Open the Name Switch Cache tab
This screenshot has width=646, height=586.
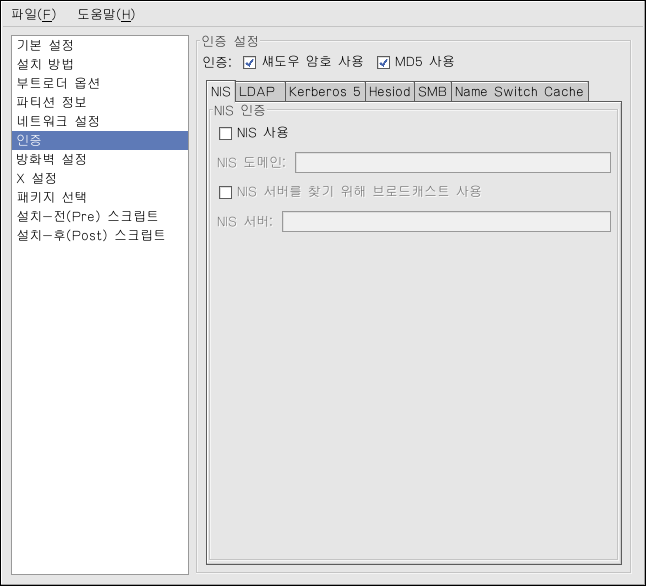click(518, 91)
